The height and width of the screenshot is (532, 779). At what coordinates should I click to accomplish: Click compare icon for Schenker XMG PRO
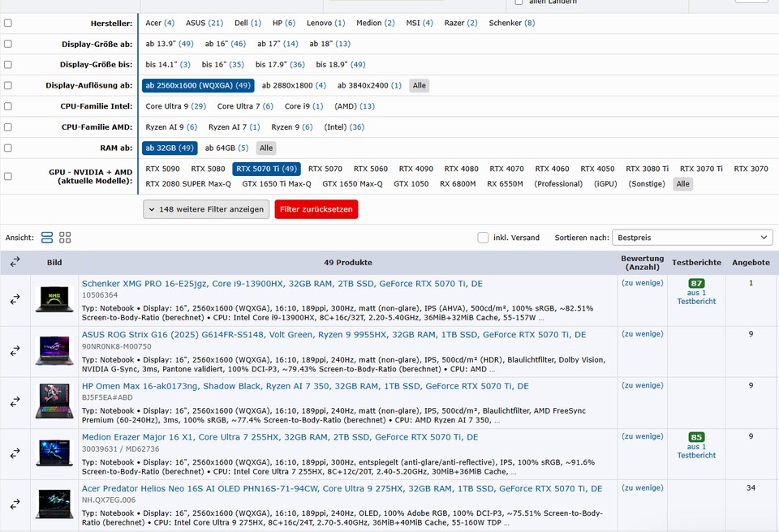coord(15,299)
